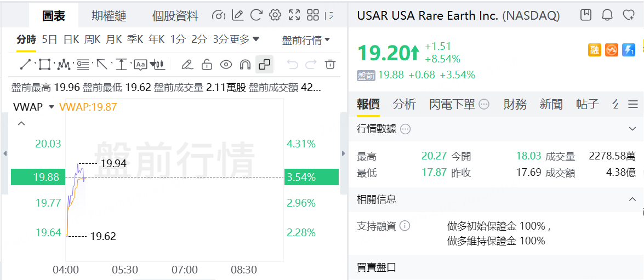Click the orange 融 margin badge
Image resolution: width=644 pixels, height=280 pixels.
coord(594,50)
